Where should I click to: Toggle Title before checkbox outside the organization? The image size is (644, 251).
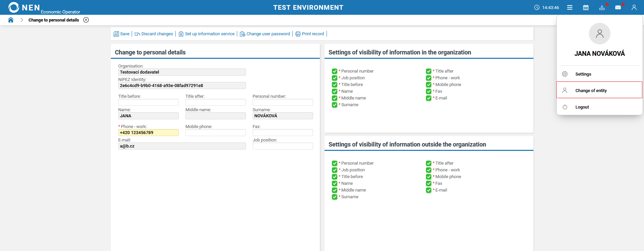(335, 177)
